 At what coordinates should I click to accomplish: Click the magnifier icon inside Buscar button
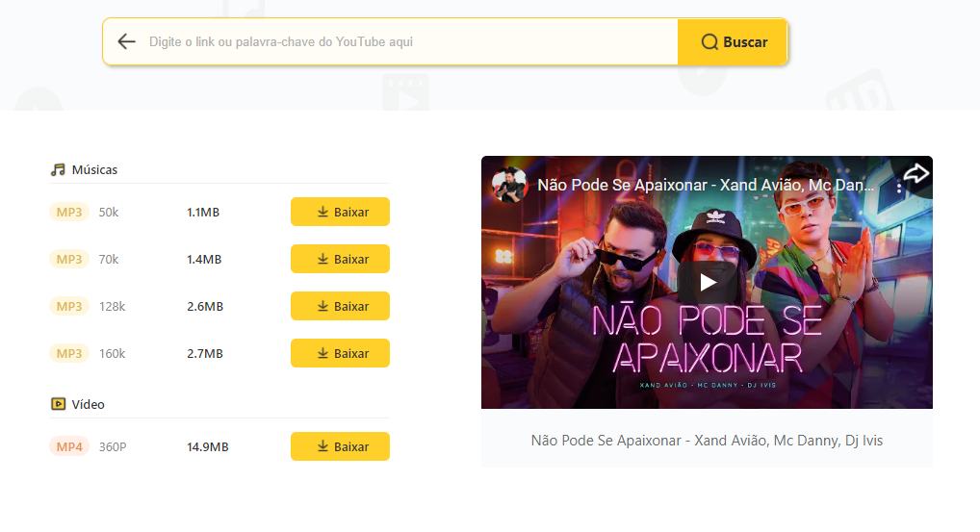[x=709, y=41]
